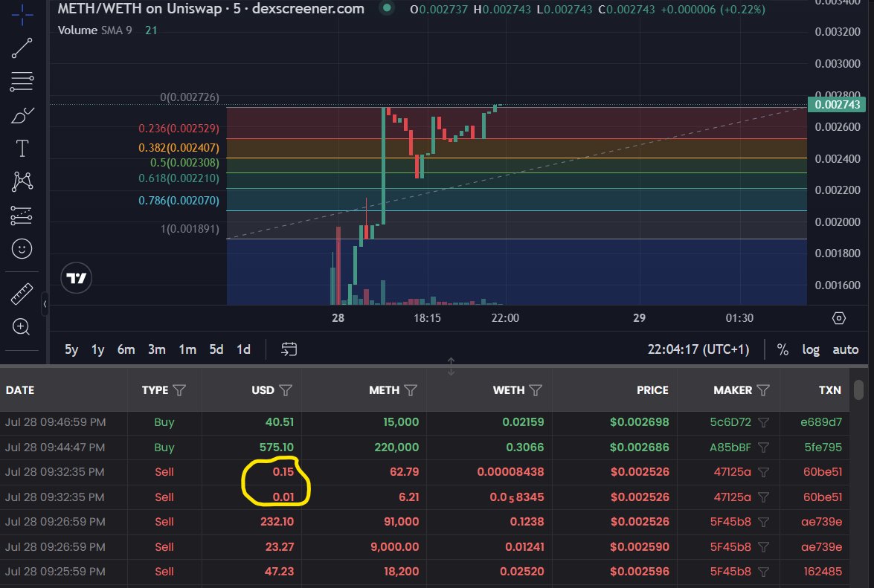Set chart range to 1y
The image size is (874, 588).
tap(97, 349)
